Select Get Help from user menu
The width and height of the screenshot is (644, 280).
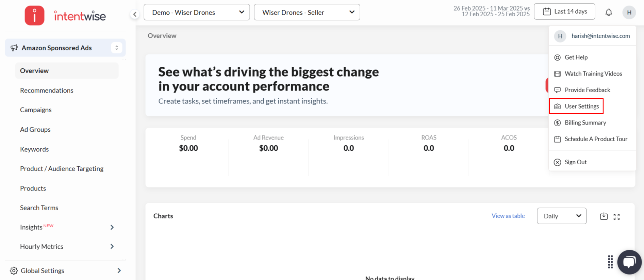(x=592, y=57)
